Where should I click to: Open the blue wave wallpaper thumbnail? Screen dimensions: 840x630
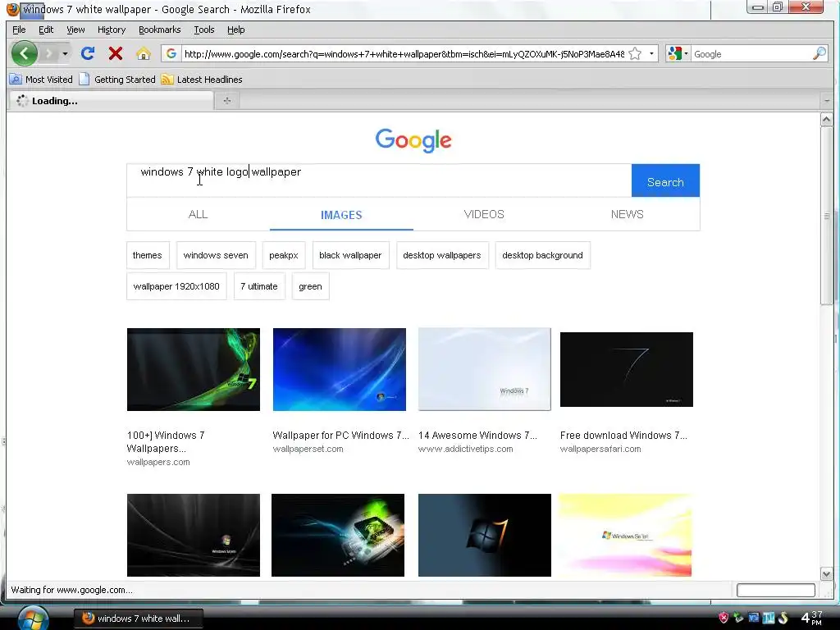(x=339, y=370)
